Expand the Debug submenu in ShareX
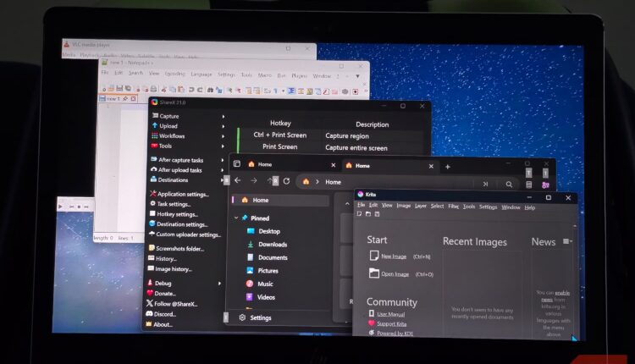This screenshot has height=364, width=635. point(185,284)
